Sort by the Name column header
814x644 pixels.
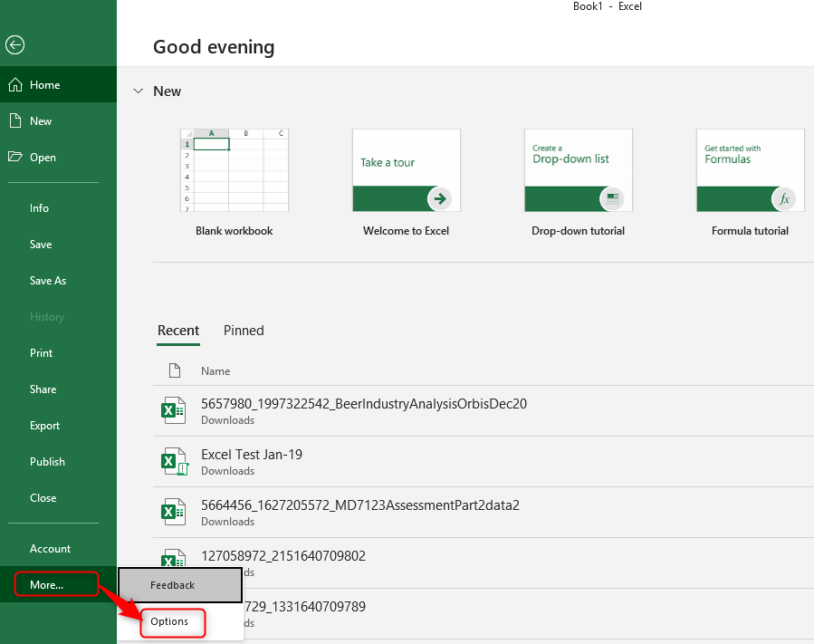[x=215, y=370]
